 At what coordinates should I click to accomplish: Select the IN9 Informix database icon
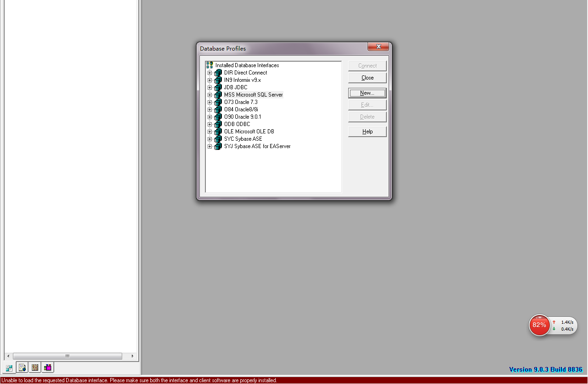pos(218,80)
